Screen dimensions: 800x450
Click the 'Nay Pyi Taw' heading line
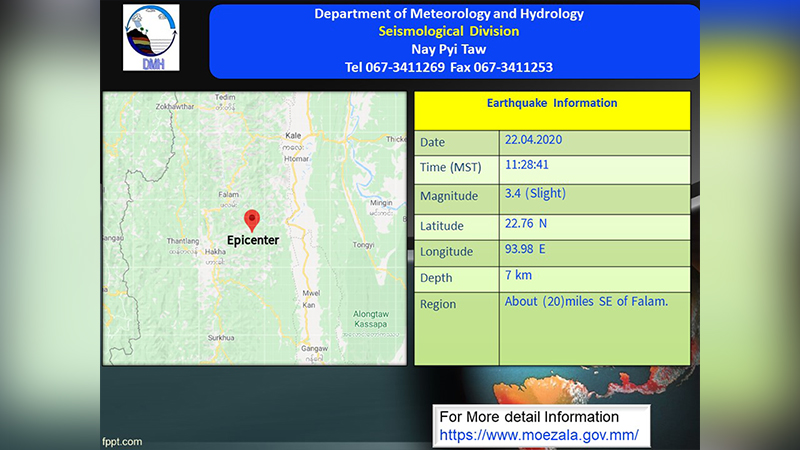449,49
